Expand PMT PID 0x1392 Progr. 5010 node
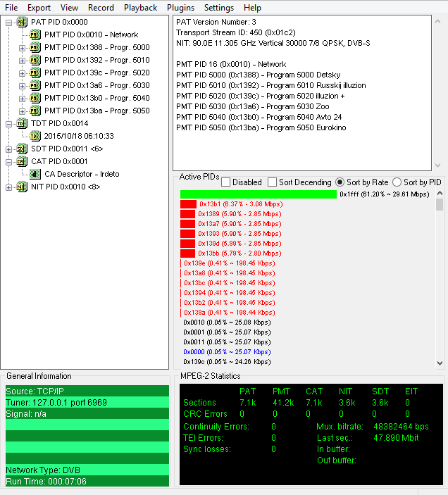The width and height of the screenshot is (448, 495). [22, 61]
